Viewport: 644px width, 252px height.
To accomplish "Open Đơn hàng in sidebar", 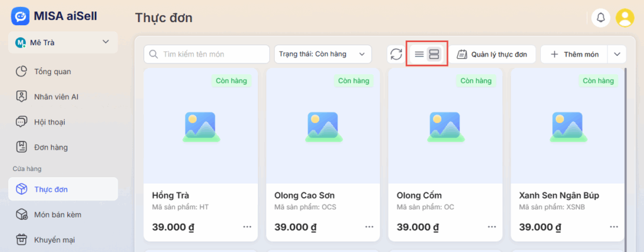I will tap(50, 147).
